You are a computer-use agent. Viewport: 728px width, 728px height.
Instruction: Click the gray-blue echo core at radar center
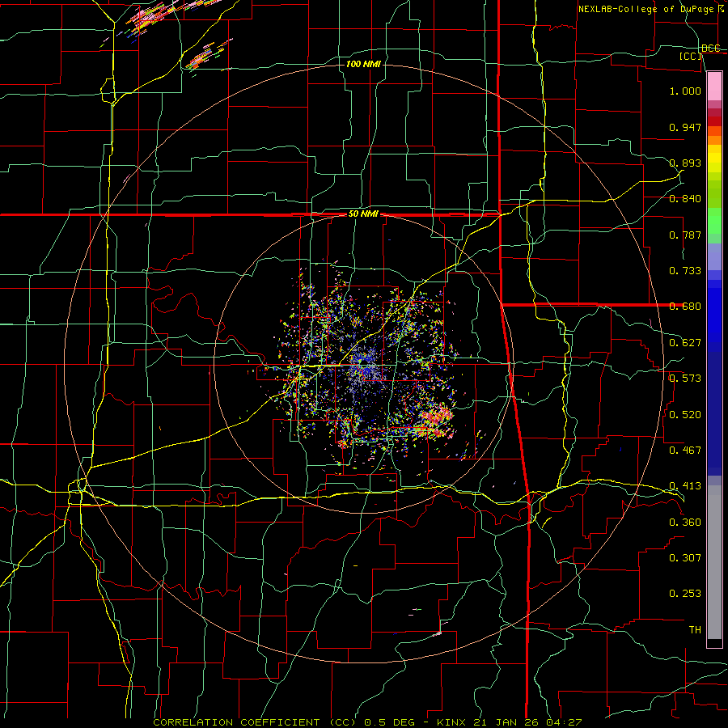coord(366,369)
